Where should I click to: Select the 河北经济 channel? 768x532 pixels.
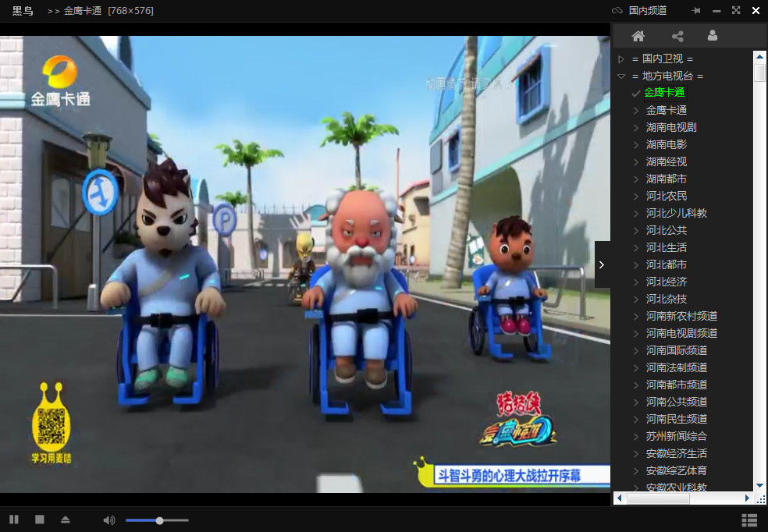pos(666,282)
